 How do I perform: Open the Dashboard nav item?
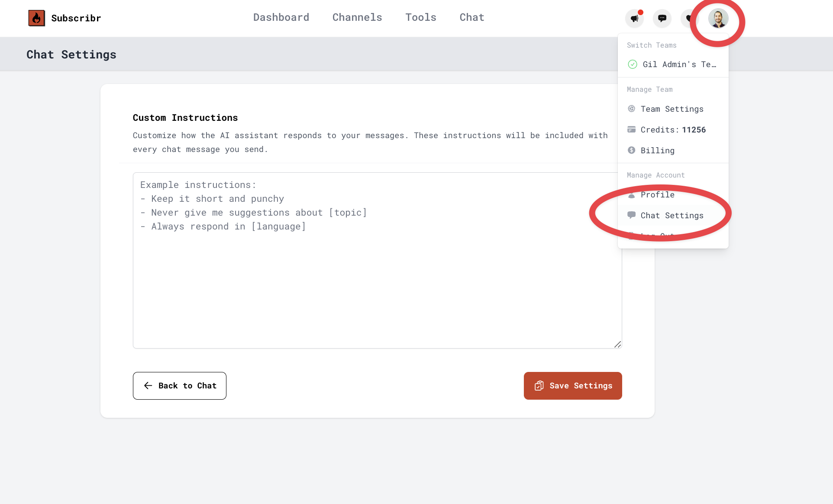click(x=281, y=17)
